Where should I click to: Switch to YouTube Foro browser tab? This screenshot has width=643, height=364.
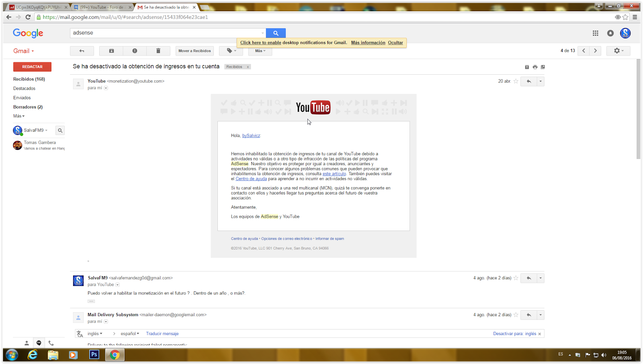pos(103,7)
